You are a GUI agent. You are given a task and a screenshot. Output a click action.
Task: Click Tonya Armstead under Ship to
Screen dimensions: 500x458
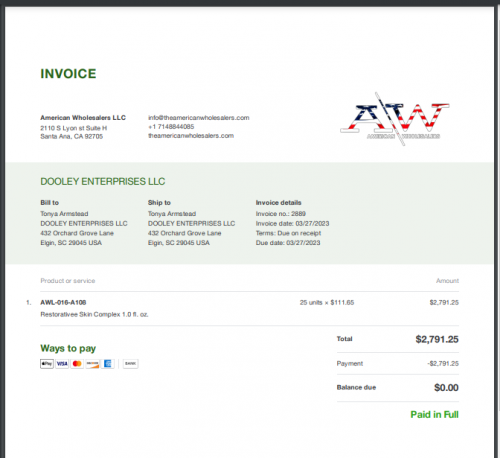tap(172, 214)
